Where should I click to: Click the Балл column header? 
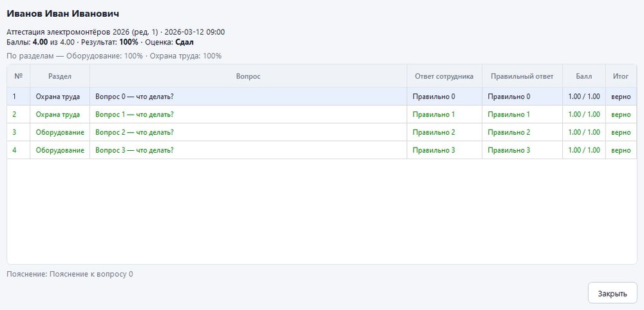[x=584, y=76]
